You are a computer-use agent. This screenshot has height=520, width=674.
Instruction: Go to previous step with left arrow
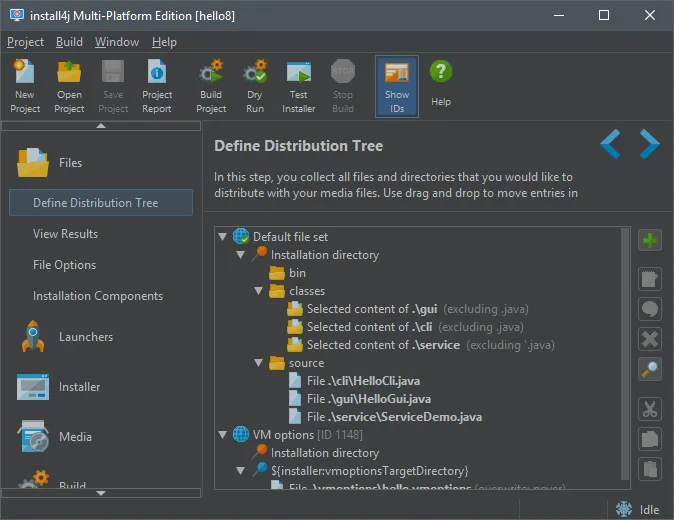pos(610,144)
